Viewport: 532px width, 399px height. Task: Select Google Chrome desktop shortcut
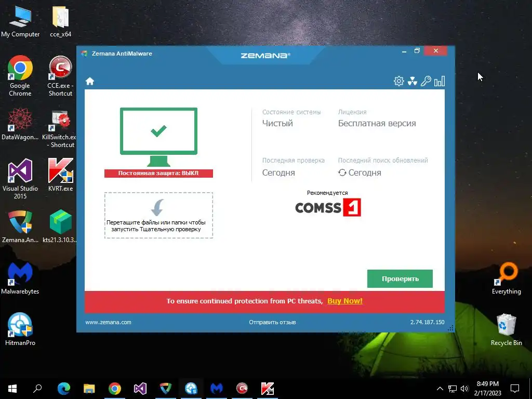pyautogui.click(x=20, y=76)
